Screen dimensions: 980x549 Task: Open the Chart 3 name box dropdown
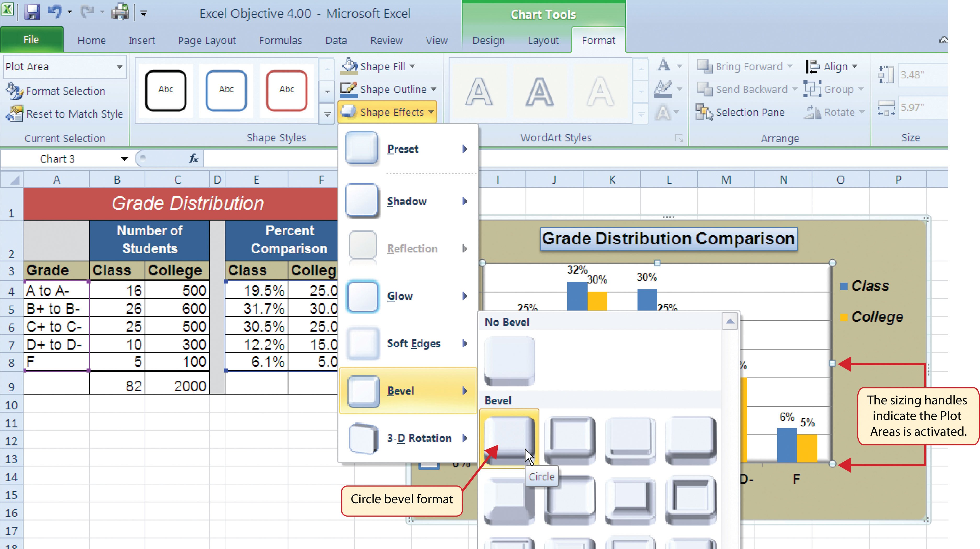(x=124, y=158)
